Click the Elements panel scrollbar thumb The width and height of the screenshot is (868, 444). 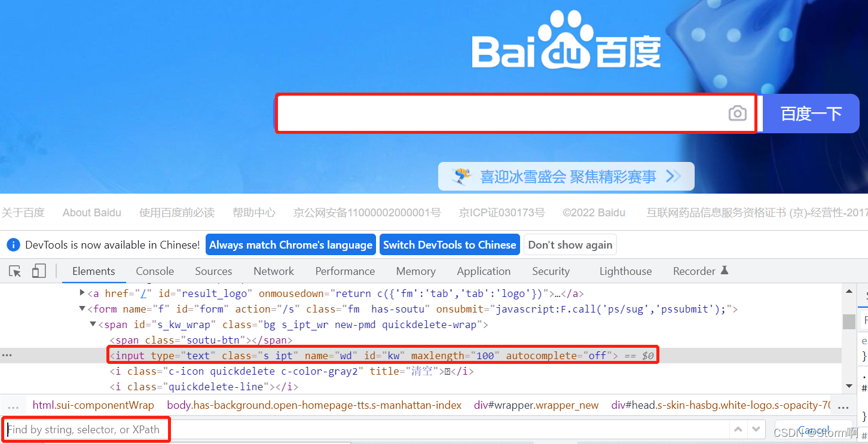pyautogui.click(x=849, y=321)
